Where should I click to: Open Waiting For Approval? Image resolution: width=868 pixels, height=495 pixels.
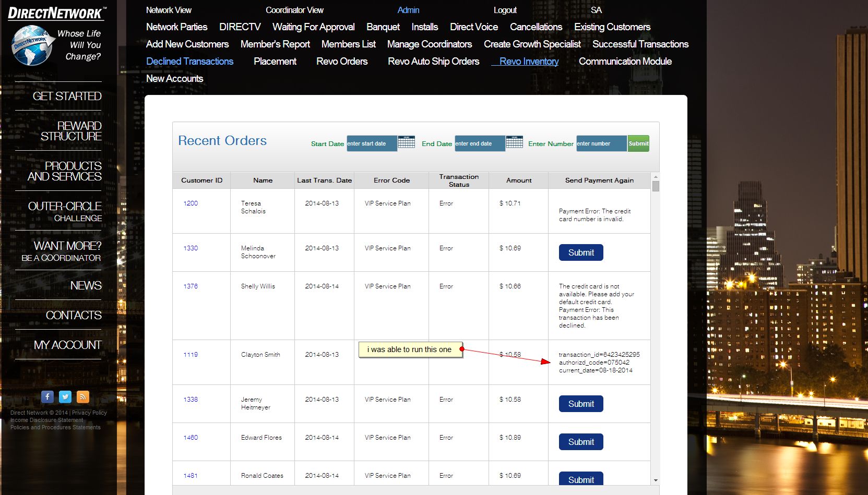click(313, 27)
